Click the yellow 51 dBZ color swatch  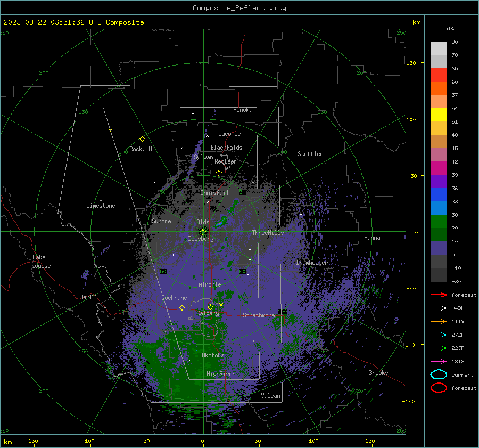click(x=439, y=115)
